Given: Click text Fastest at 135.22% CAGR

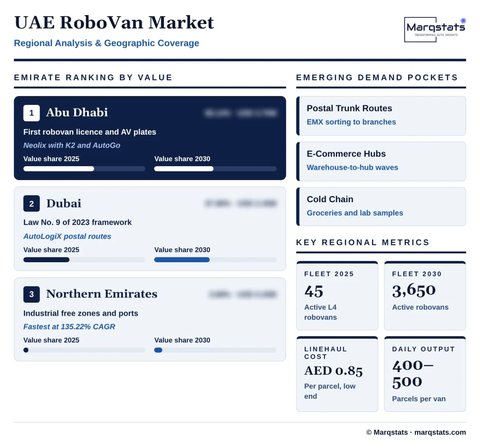Looking at the screenshot, I should (x=69, y=327).
